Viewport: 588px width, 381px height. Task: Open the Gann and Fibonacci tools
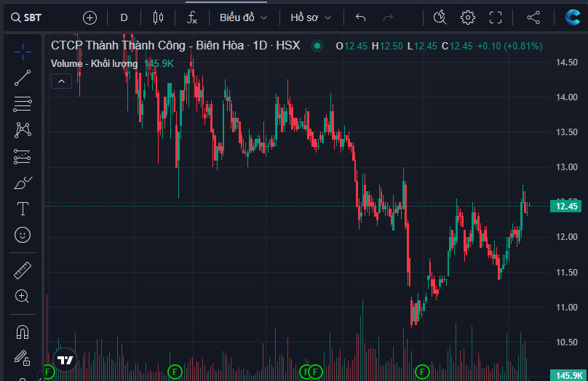[23, 104]
